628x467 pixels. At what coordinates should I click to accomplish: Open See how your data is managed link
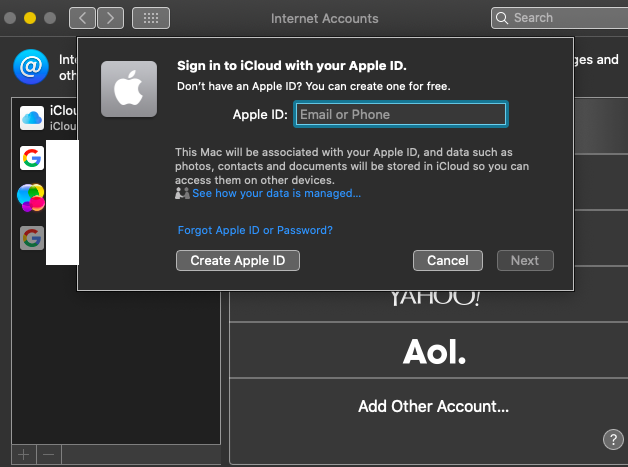pos(276,193)
